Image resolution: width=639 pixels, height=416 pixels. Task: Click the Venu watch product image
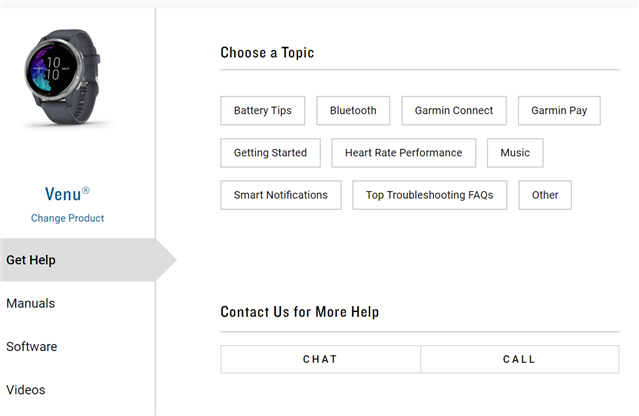[66, 79]
